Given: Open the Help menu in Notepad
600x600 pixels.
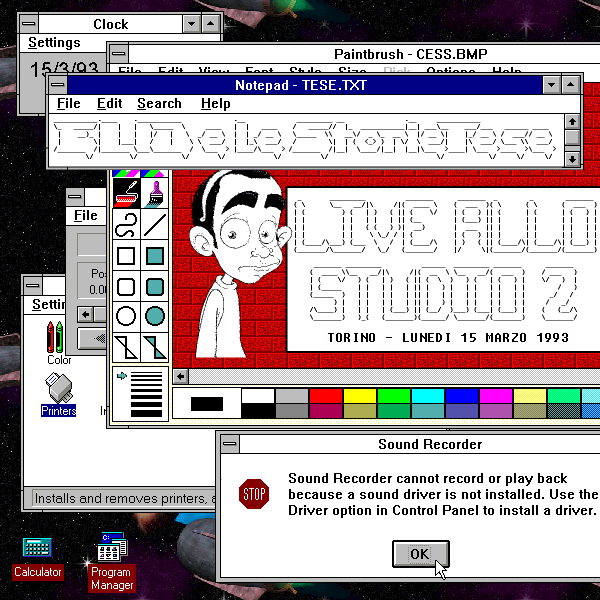Looking at the screenshot, I should 215,103.
